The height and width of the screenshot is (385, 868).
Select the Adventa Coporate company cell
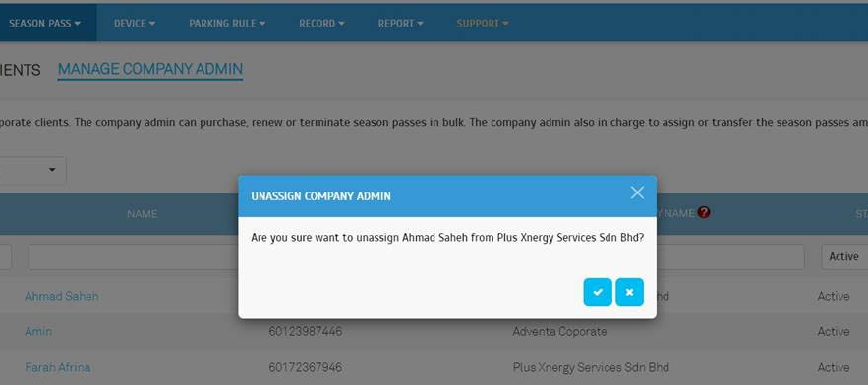click(559, 331)
